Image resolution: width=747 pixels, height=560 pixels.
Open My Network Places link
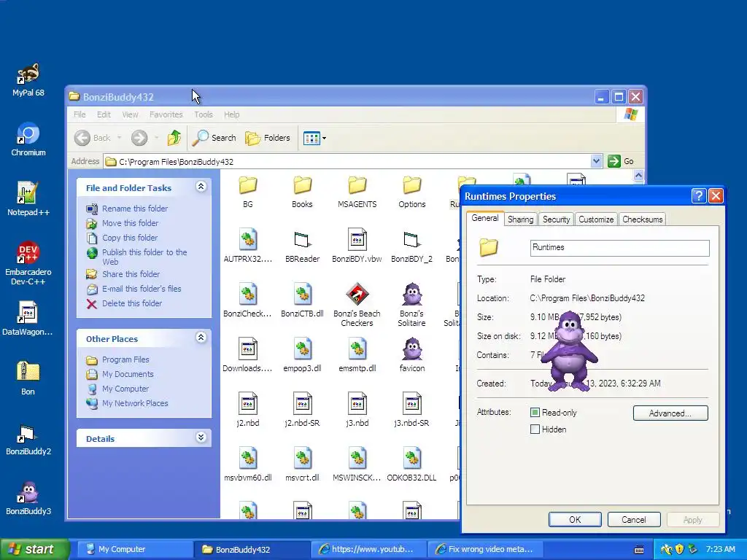[135, 403]
